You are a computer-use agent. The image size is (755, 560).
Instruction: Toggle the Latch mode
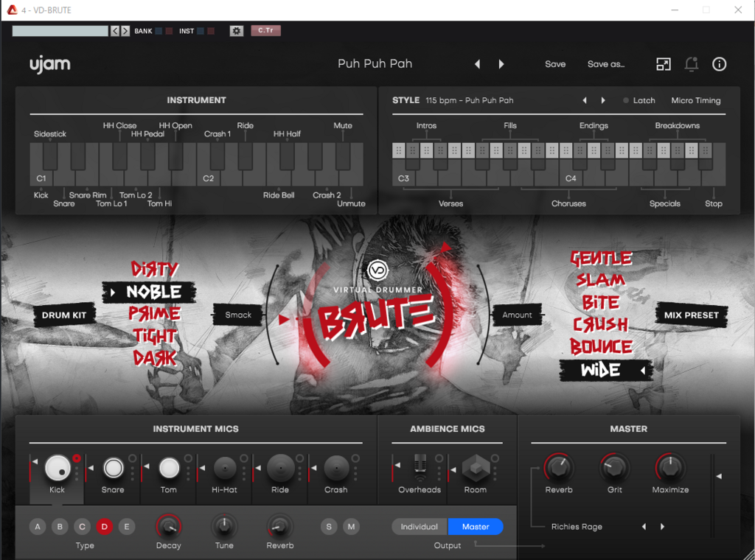tap(639, 100)
